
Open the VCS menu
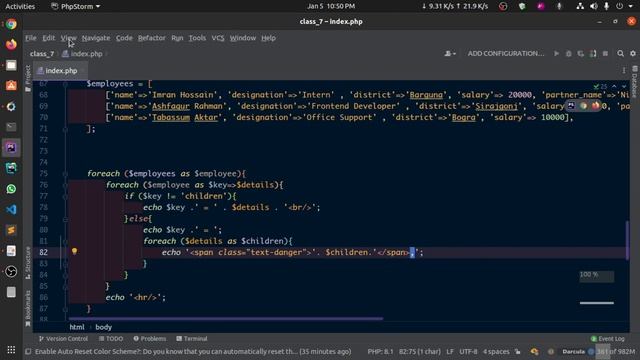pyautogui.click(x=218, y=38)
